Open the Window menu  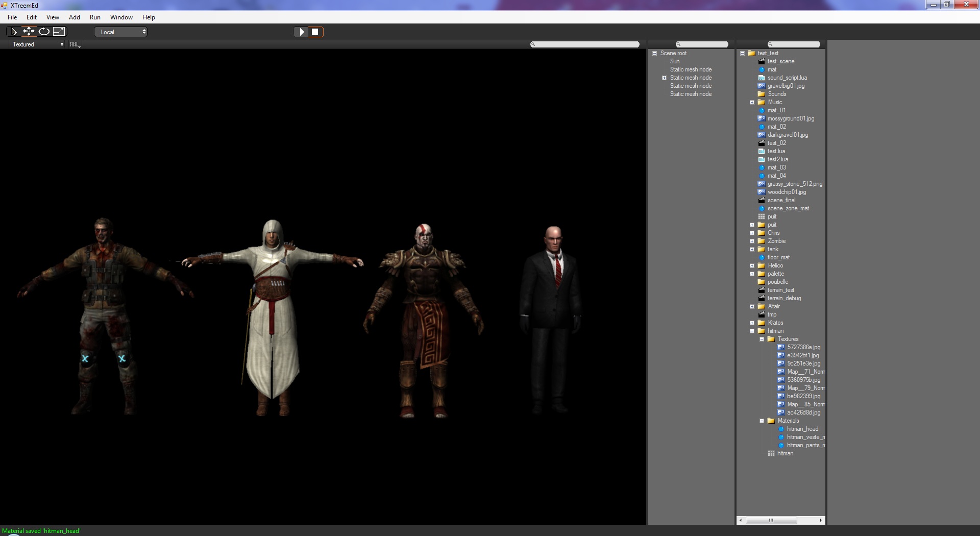[x=121, y=17]
